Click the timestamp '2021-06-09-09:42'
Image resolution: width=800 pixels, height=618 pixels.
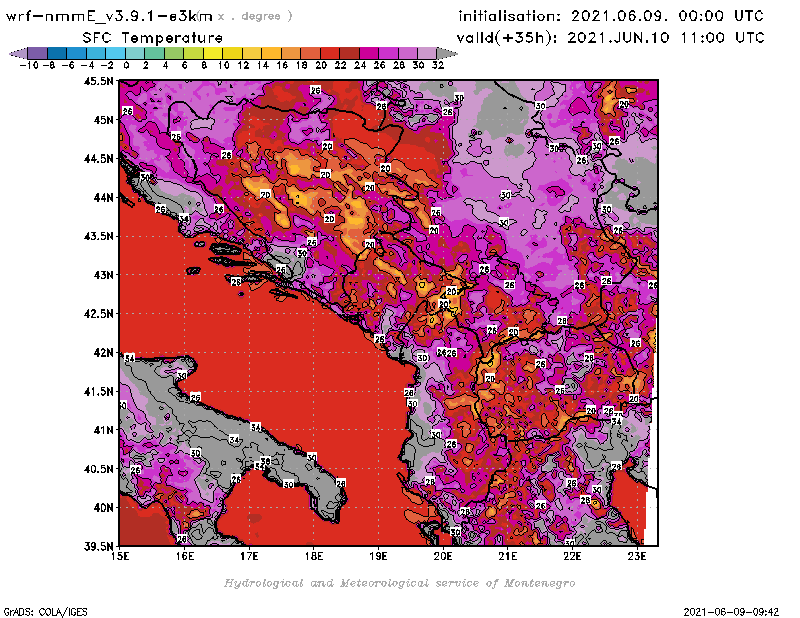click(x=731, y=612)
